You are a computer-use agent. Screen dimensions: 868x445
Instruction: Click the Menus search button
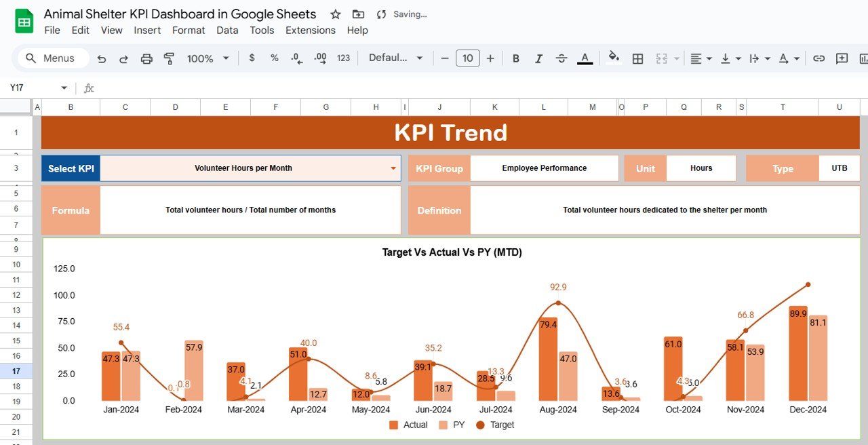pyautogui.click(x=53, y=58)
